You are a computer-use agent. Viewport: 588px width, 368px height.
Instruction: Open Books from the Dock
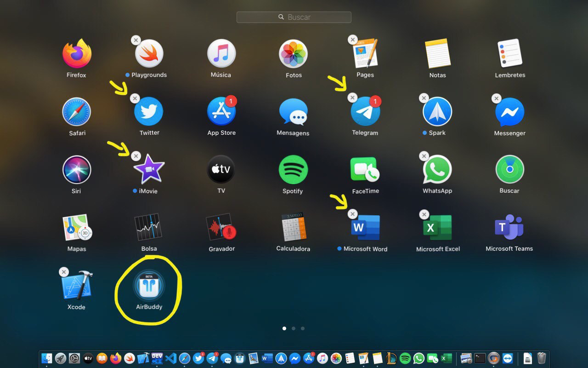pyautogui.click(x=102, y=358)
